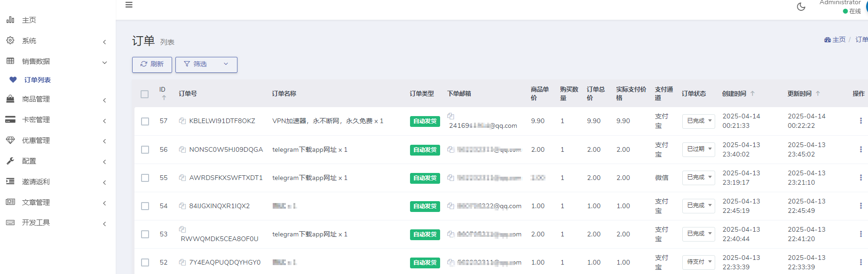Image resolution: width=868 pixels, height=274 pixels.
Task: Click the copy icon beside order NONSCOW5HJ09DQGA
Action: click(182, 149)
